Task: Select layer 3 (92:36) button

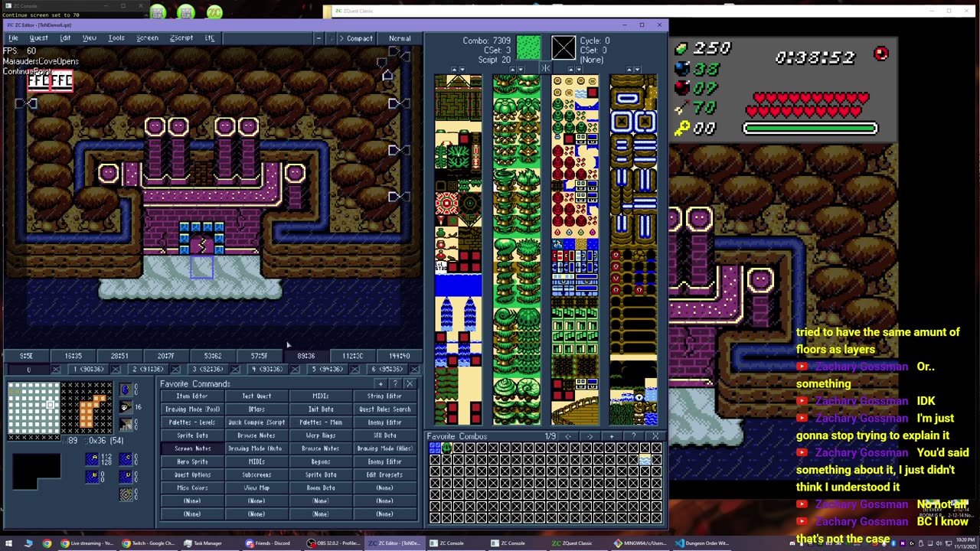Action: [208, 370]
